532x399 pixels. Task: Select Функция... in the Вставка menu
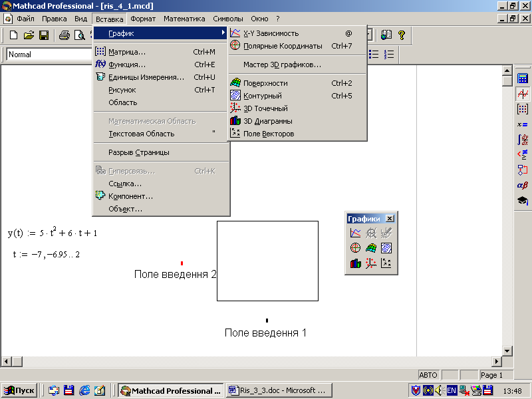161,65
